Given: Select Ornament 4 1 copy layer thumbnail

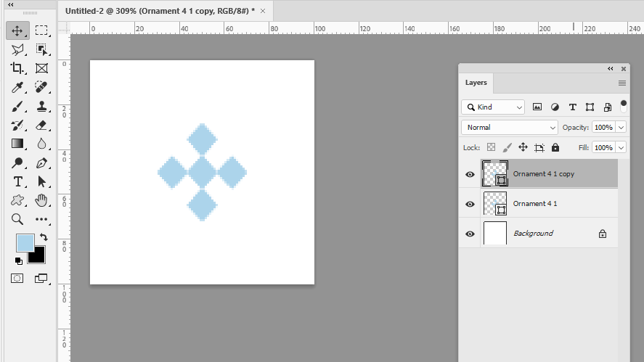Looking at the screenshot, I should pos(495,173).
